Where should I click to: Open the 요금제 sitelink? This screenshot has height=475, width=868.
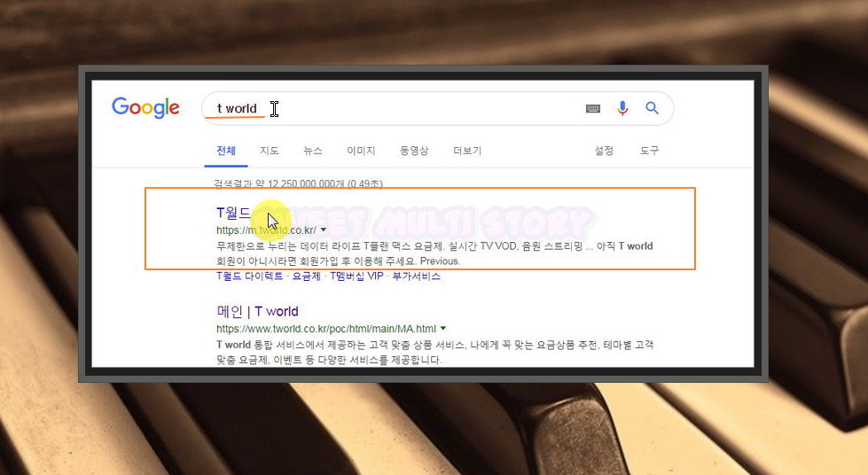click(306, 276)
